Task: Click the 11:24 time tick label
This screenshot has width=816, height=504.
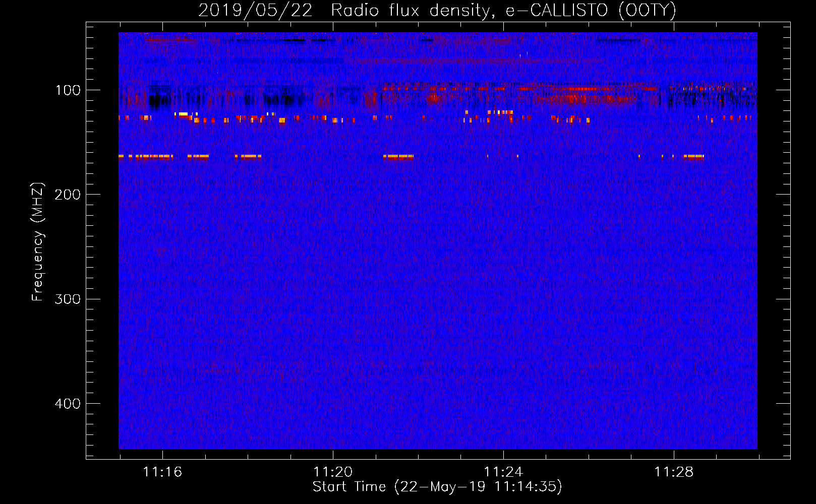Action: 503,472
